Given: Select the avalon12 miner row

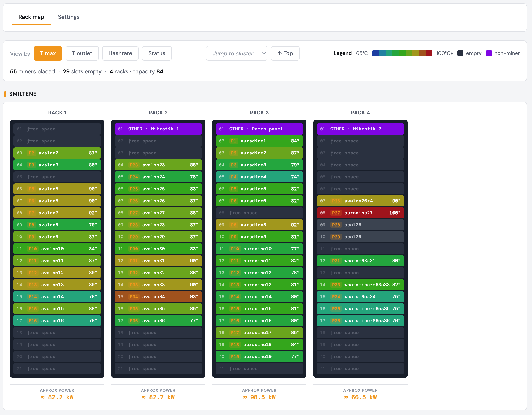Looking at the screenshot, I should pos(57,273).
